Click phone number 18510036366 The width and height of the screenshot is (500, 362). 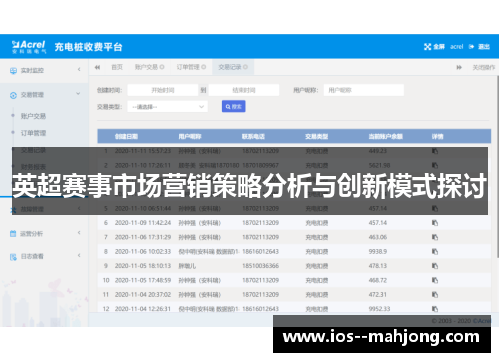(x=260, y=266)
